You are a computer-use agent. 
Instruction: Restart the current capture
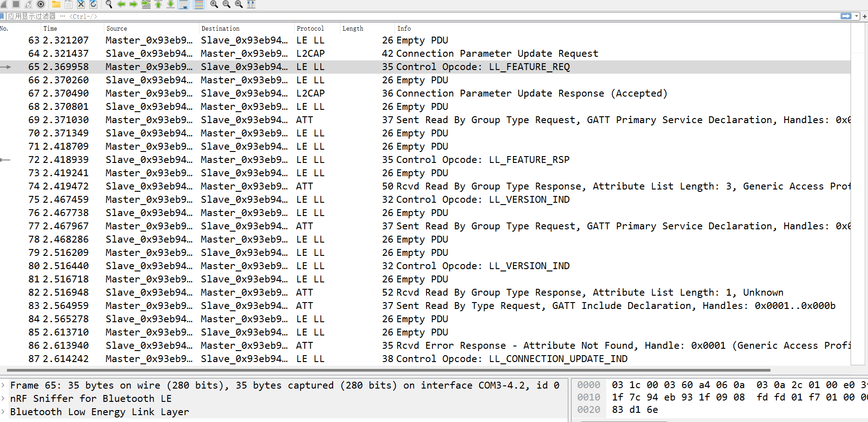click(28, 4)
